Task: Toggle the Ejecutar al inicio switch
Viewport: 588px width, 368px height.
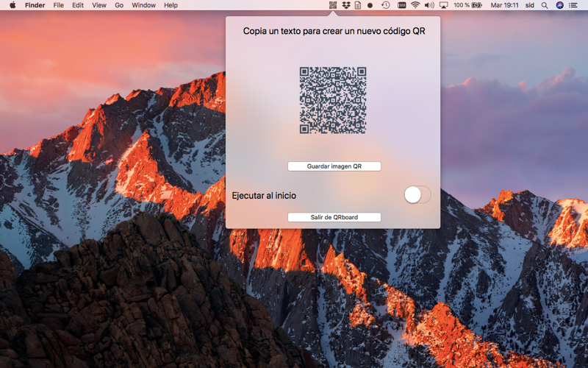Action: pos(417,195)
